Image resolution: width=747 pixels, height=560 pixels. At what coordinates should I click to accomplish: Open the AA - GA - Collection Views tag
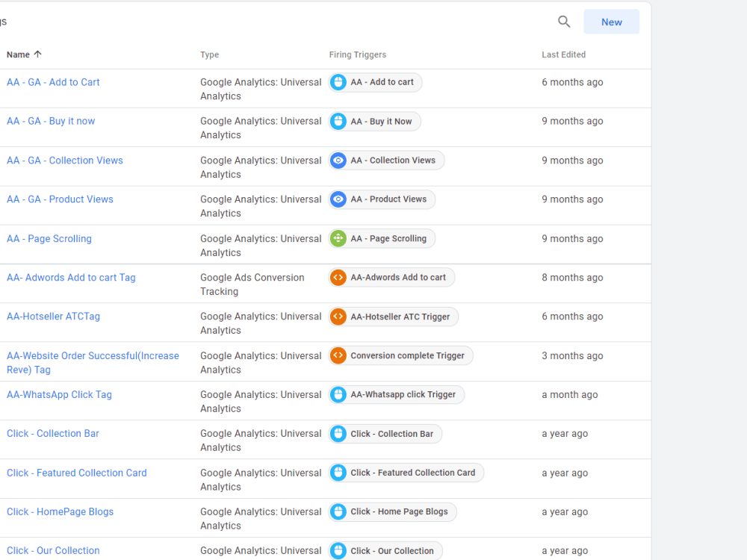[64, 161]
